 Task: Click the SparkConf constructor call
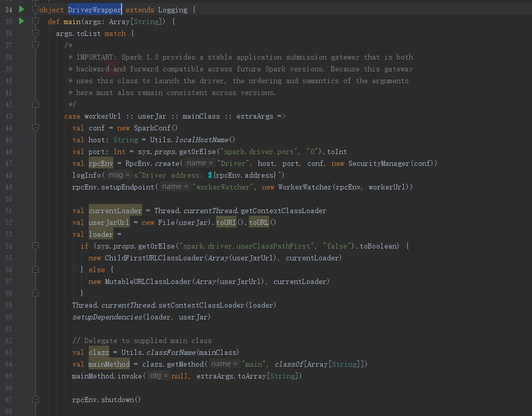[x=155, y=128]
